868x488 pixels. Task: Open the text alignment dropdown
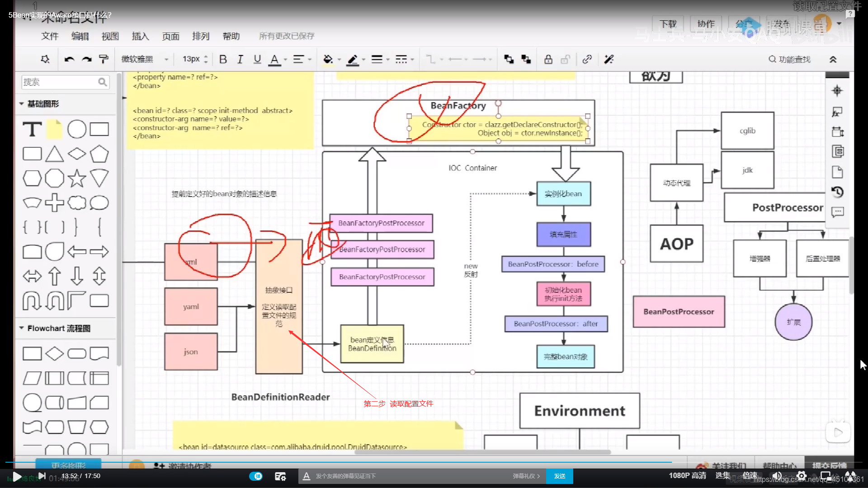point(302,59)
